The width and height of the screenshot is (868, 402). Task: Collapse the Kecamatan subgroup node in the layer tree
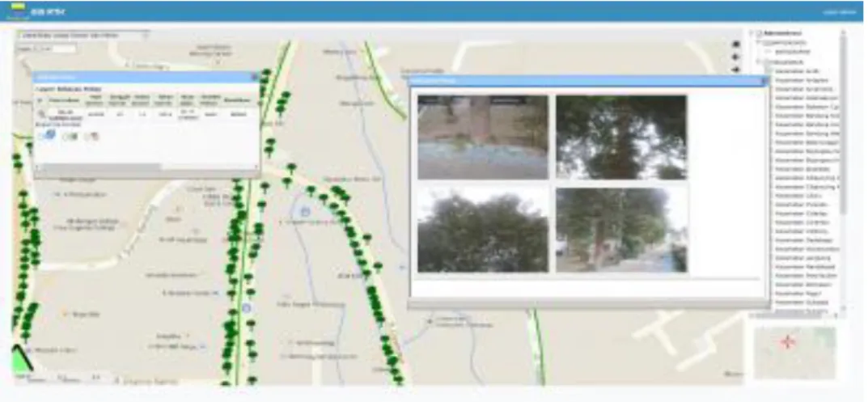pyautogui.click(x=760, y=62)
